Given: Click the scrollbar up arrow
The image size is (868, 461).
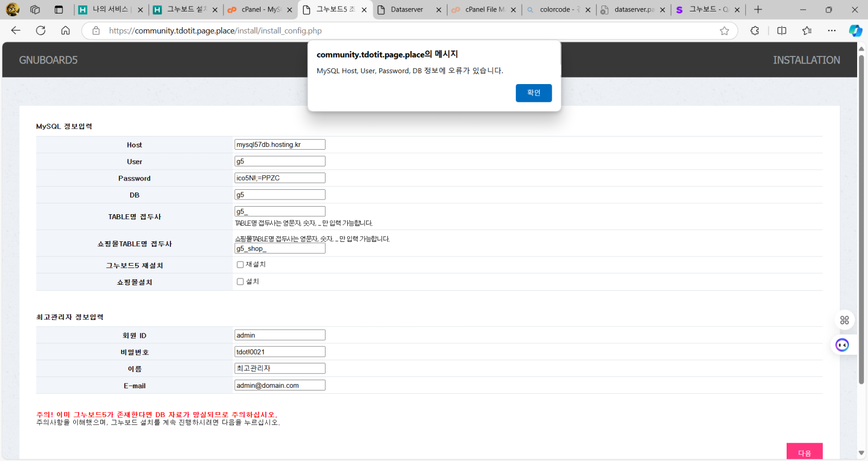Looking at the screenshot, I should point(861,49).
